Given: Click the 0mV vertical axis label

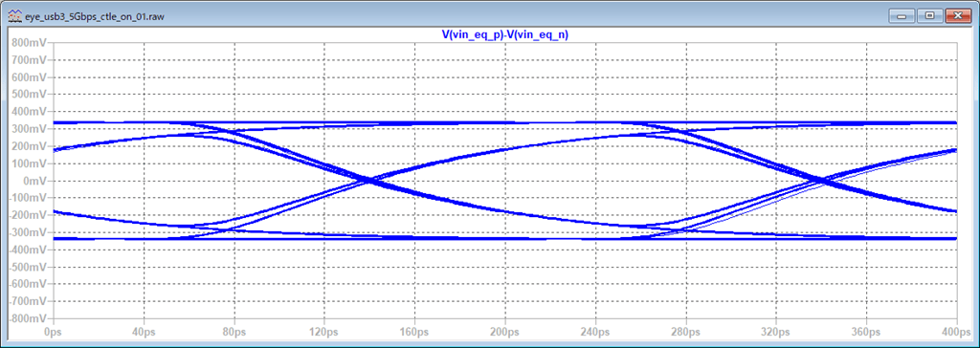Looking at the screenshot, I should 35,181.
